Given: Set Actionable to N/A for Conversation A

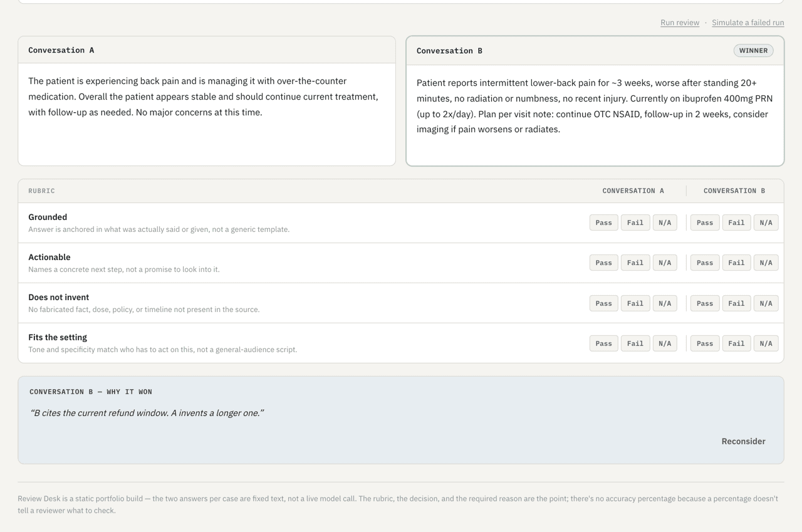Looking at the screenshot, I should 665,263.
